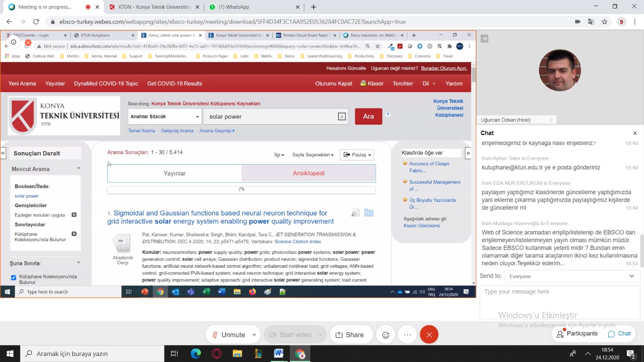
Task: Switch to the KTÜN Konya Teknik Üniversitesi tab
Action: click(x=154, y=7)
